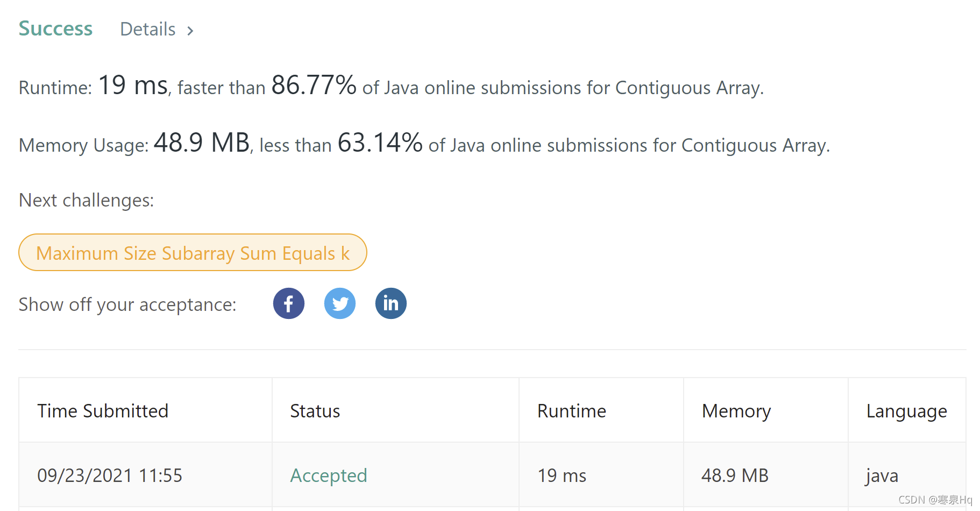
Task: Open the Accepted submission result
Action: coord(329,475)
